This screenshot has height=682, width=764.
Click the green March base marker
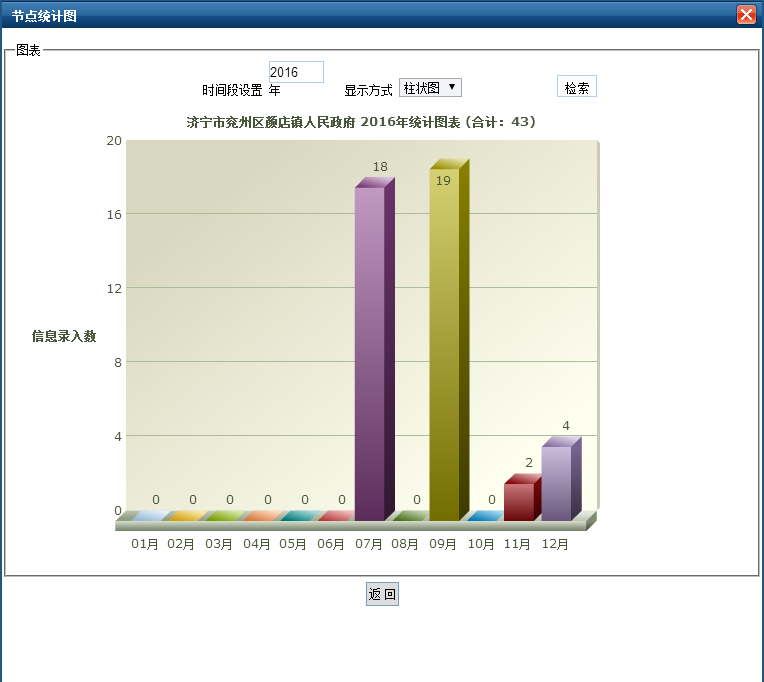pyautogui.click(x=221, y=516)
